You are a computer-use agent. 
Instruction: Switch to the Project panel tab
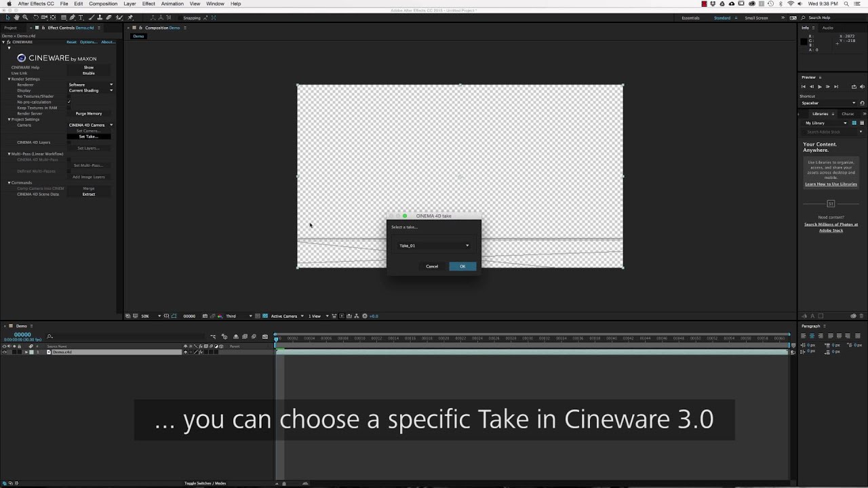click(10, 28)
